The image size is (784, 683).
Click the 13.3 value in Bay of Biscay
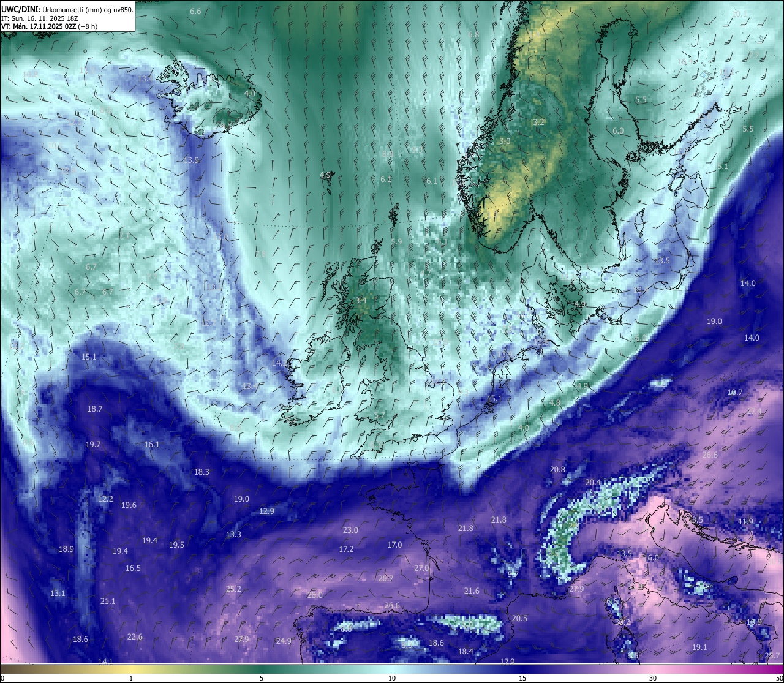(x=233, y=535)
